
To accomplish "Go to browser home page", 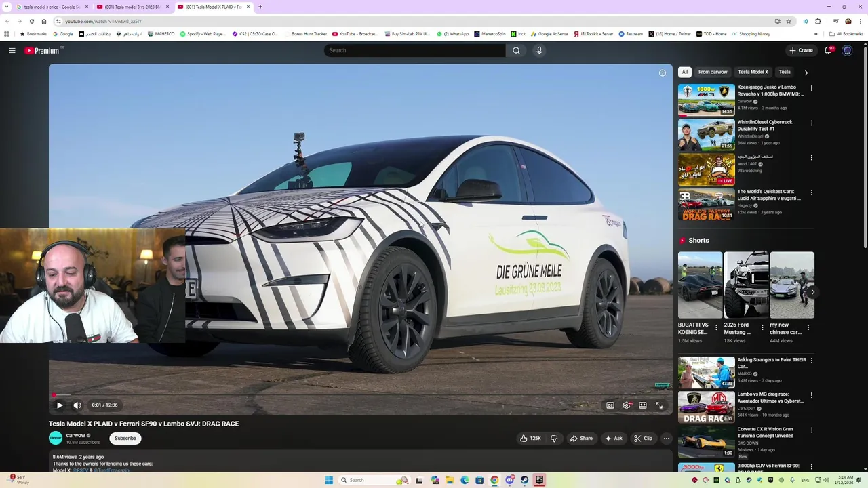I will point(44,22).
